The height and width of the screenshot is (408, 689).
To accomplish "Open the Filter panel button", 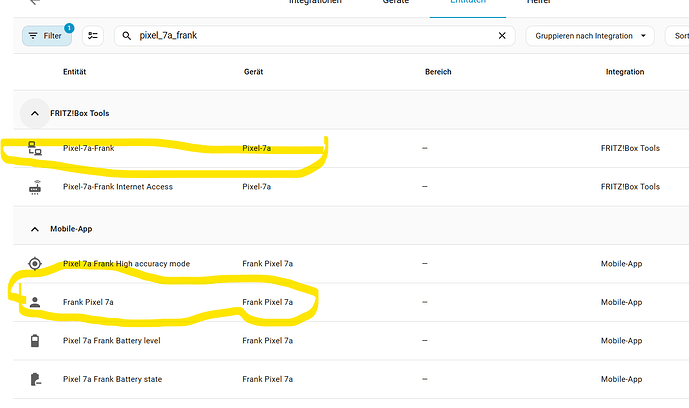I will [x=47, y=36].
